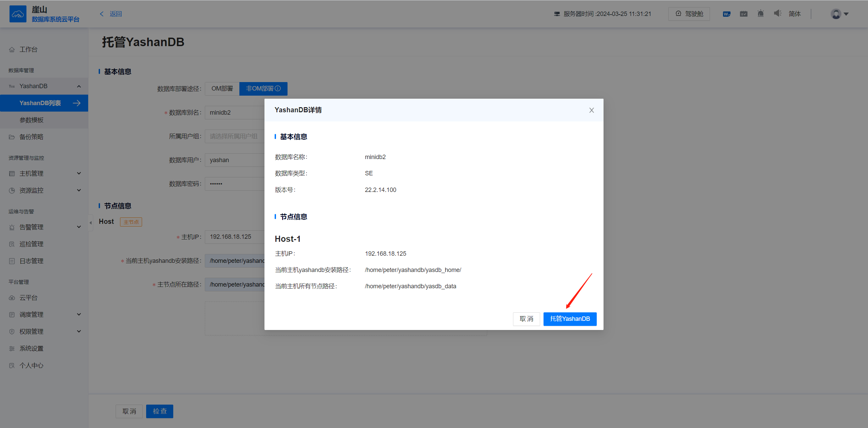
Task: Select the 非OM部署 deployment option
Action: point(259,89)
